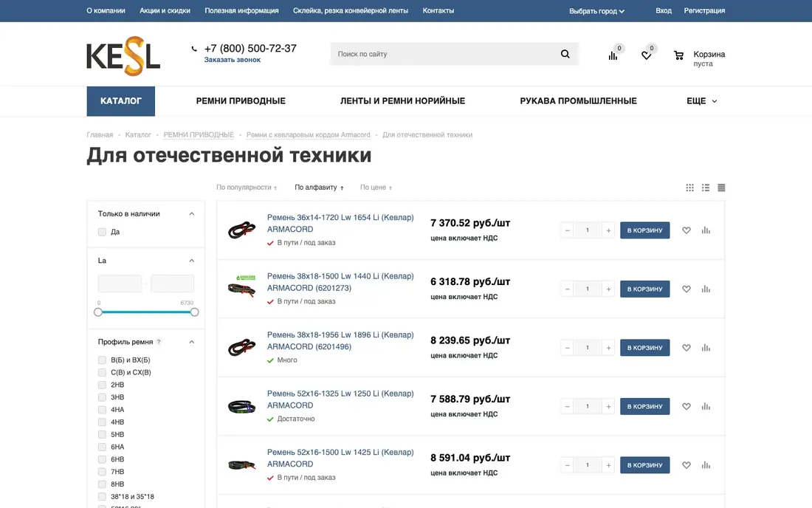
Task: Open ЛЕНТЫ И РЕМНИ НОРИЙНЫЕ menu item
Action: coord(402,101)
